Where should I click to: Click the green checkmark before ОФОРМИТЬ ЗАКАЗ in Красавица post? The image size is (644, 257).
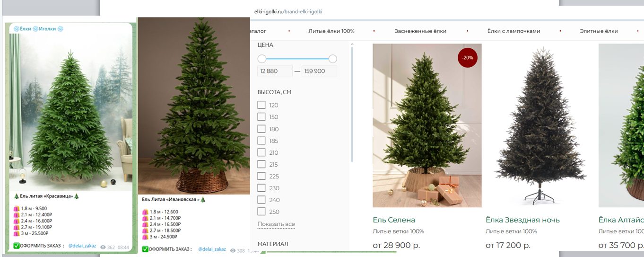tap(17, 246)
